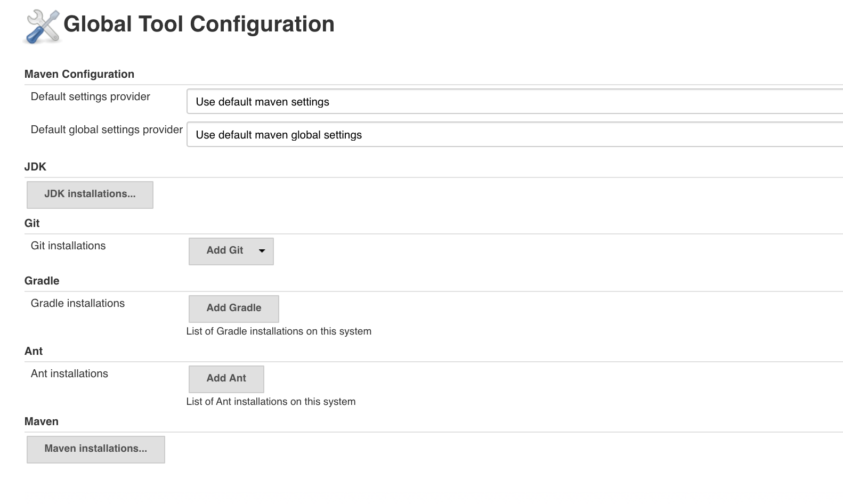The image size is (843, 504).
Task: Expand the Add Git dropdown arrow
Action: [x=262, y=251]
